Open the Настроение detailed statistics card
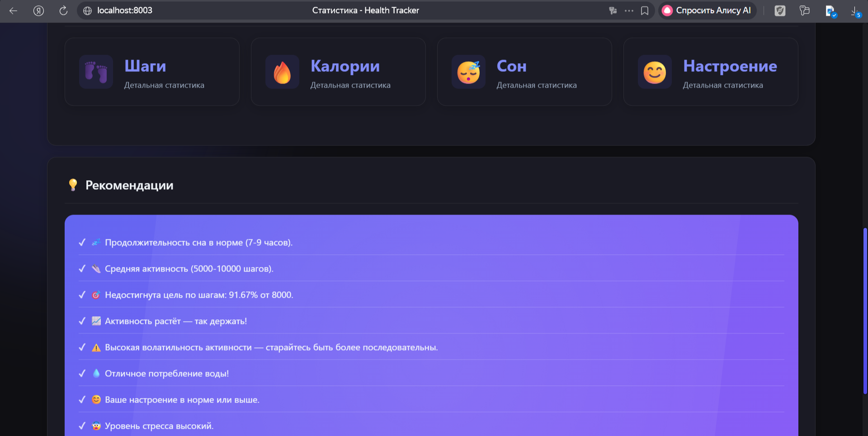868x436 pixels. [711, 72]
